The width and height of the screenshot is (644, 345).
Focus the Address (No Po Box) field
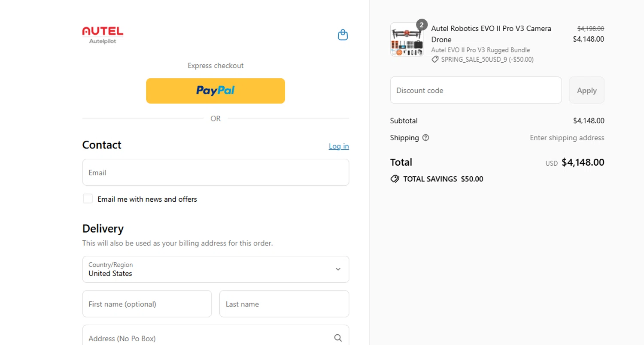click(216, 335)
